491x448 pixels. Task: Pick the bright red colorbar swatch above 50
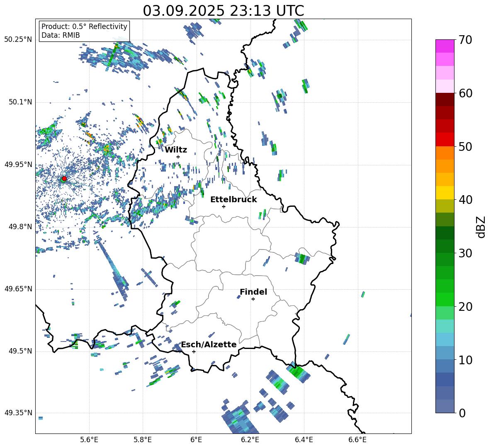point(445,140)
